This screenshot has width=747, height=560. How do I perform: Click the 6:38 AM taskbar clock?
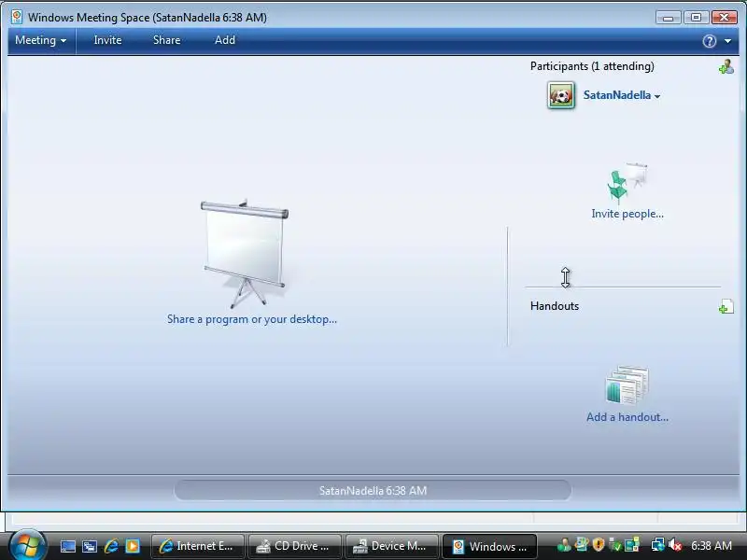pos(712,546)
